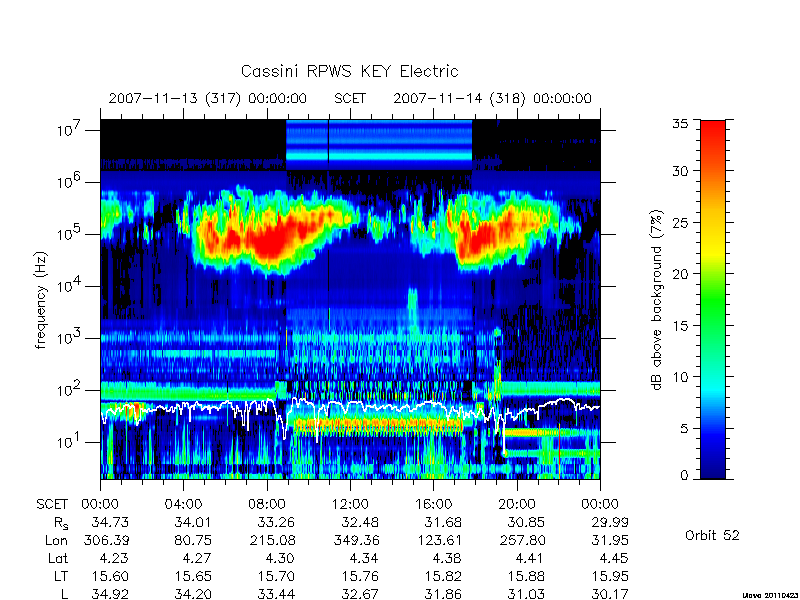Screen dimensions: 800x600
Task: Click the Lon value 80.75
Action: pyautogui.click(x=192, y=540)
